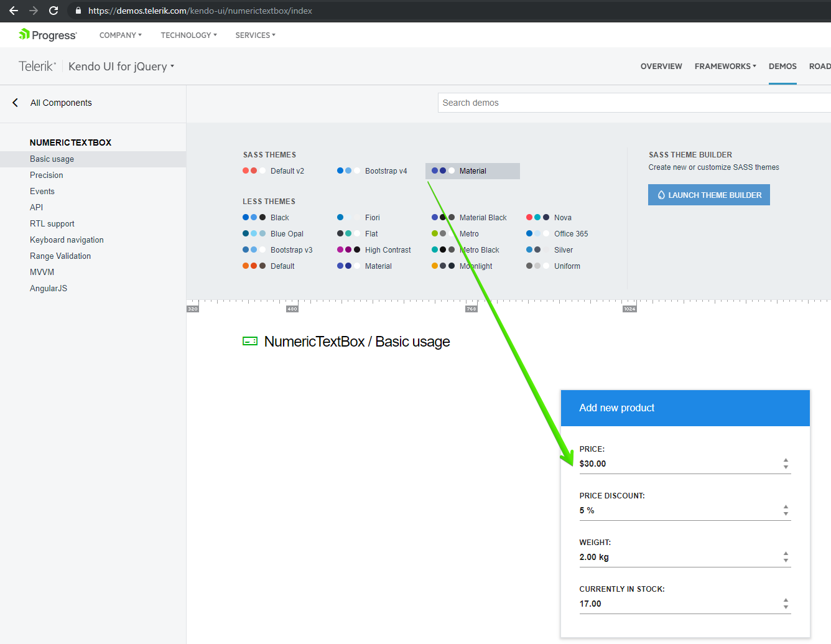The image size is (831, 644).
Task: Decrease Weight using the down spinner arrow
Action: coord(786,561)
